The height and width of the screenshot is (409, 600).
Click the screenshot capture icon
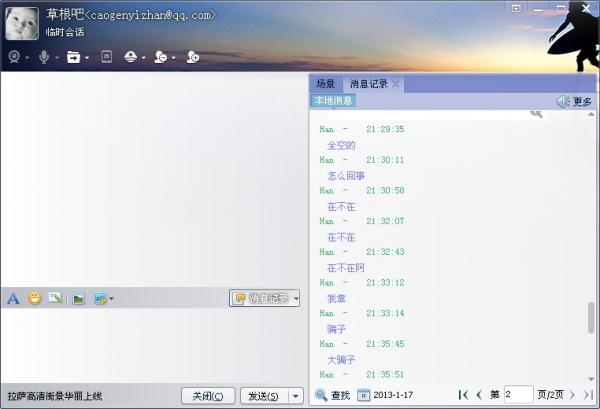click(x=100, y=298)
